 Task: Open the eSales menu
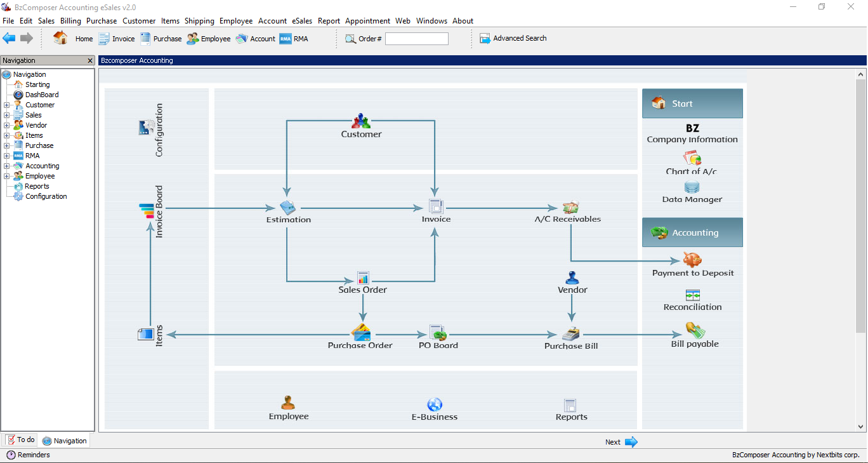[302, 21]
